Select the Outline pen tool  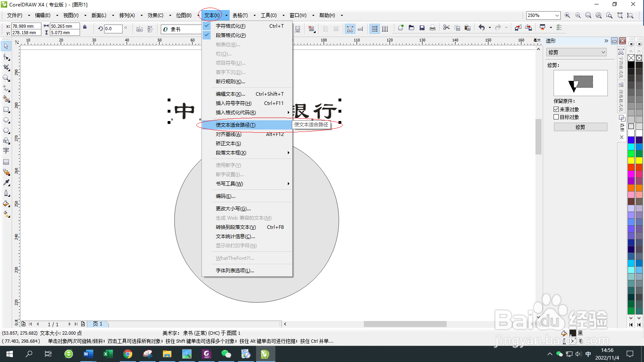coord(6,193)
